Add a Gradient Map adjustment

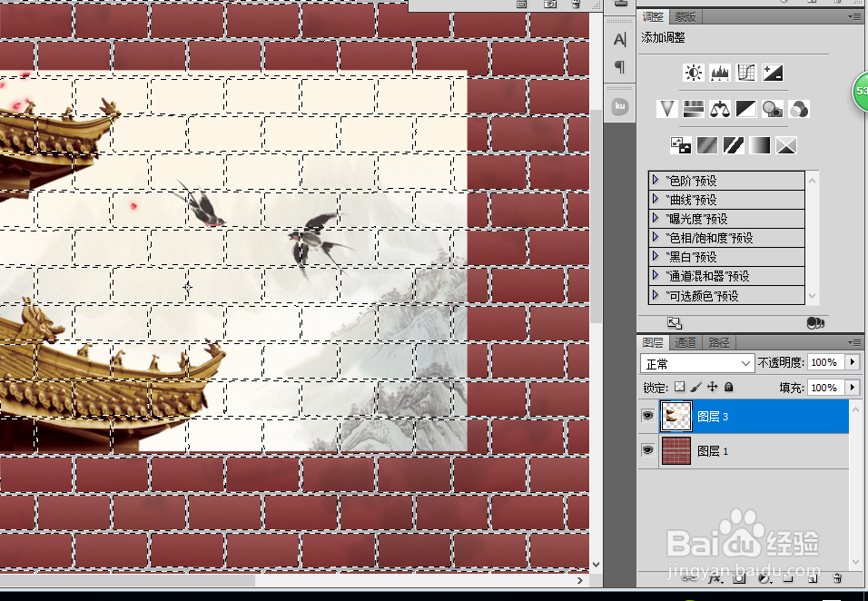click(x=759, y=145)
